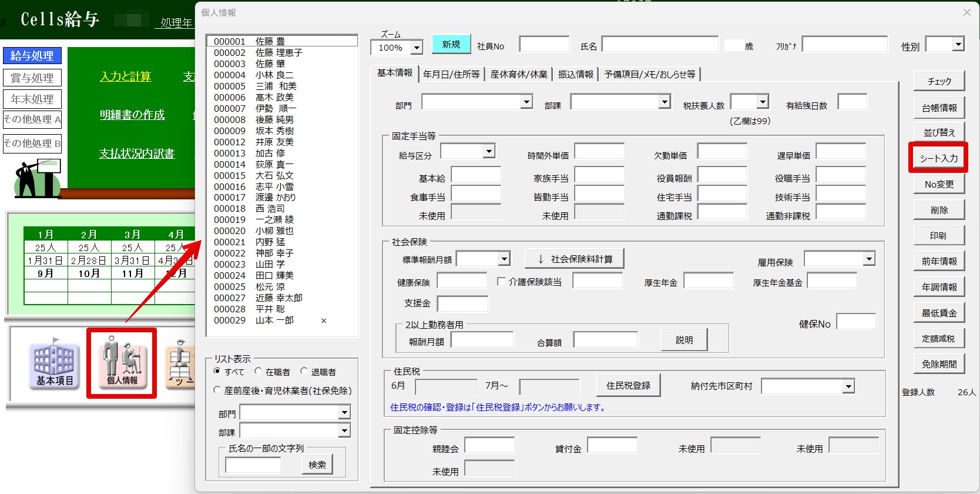Switch to the 産休育休/休業 tab

[x=519, y=74]
